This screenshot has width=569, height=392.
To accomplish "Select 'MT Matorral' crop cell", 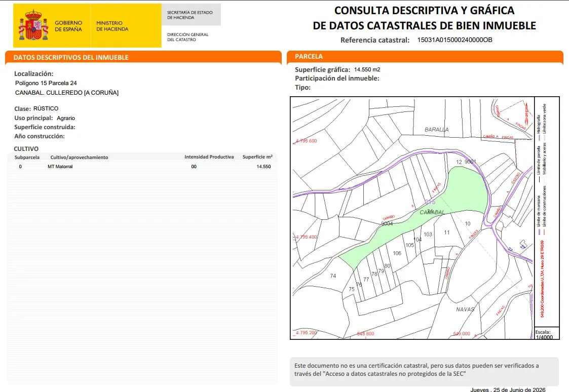I will click(x=60, y=167).
